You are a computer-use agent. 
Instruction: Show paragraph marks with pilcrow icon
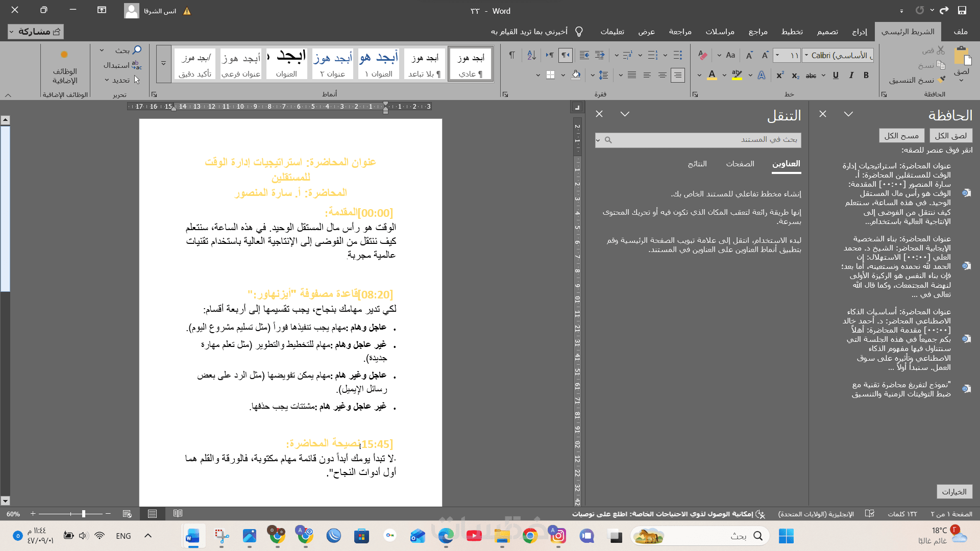click(511, 55)
